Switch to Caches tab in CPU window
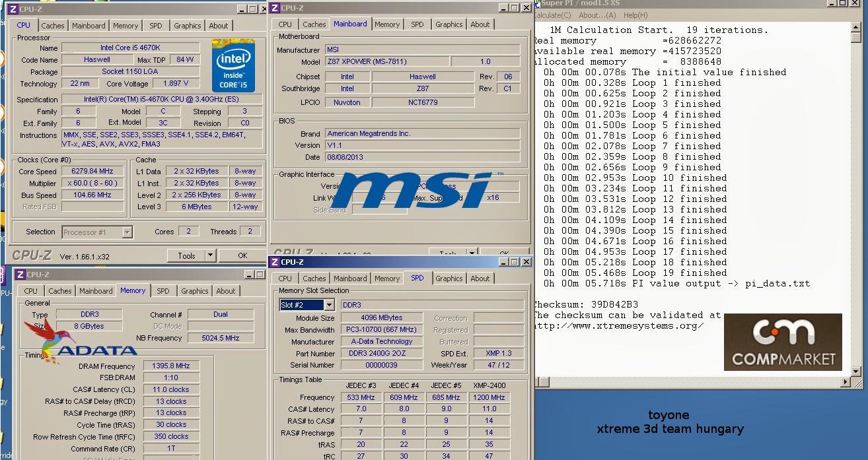 pyautogui.click(x=53, y=26)
